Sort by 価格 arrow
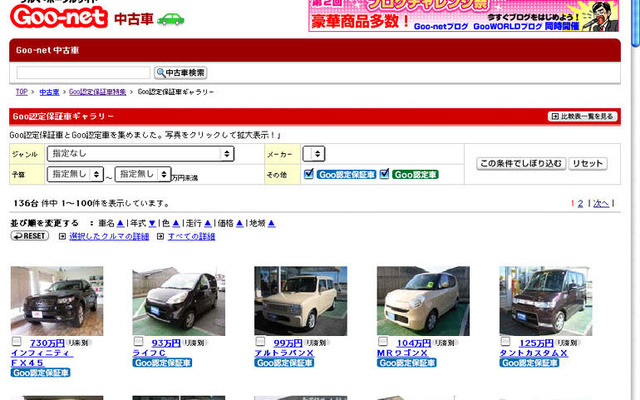This screenshot has width=640, height=400. [240, 223]
